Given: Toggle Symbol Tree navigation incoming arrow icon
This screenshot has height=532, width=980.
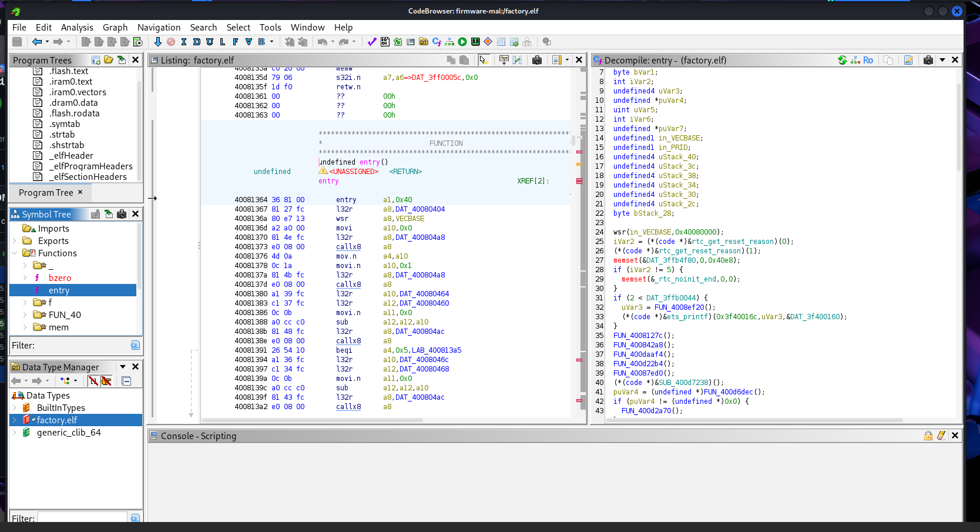Looking at the screenshot, I should [x=109, y=214].
